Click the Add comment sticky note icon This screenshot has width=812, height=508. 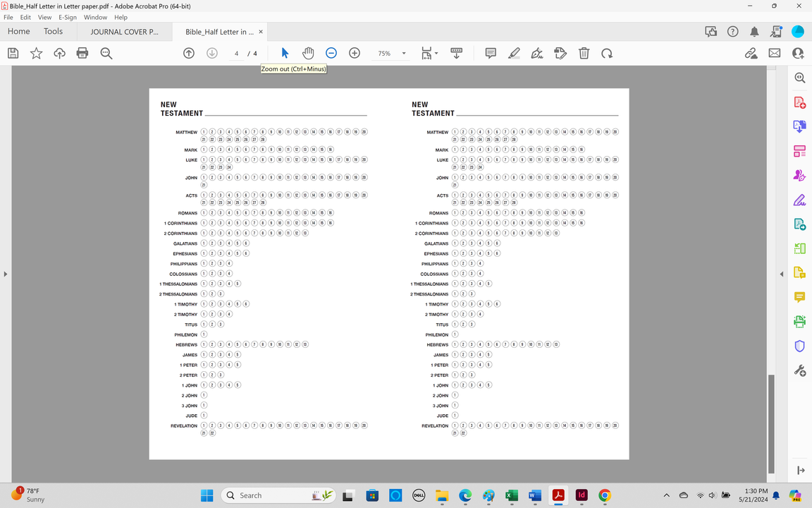[491, 53]
